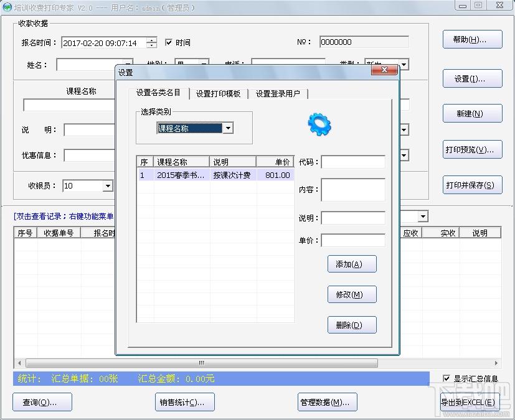Click the 收据单号 column header

click(x=59, y=233)
